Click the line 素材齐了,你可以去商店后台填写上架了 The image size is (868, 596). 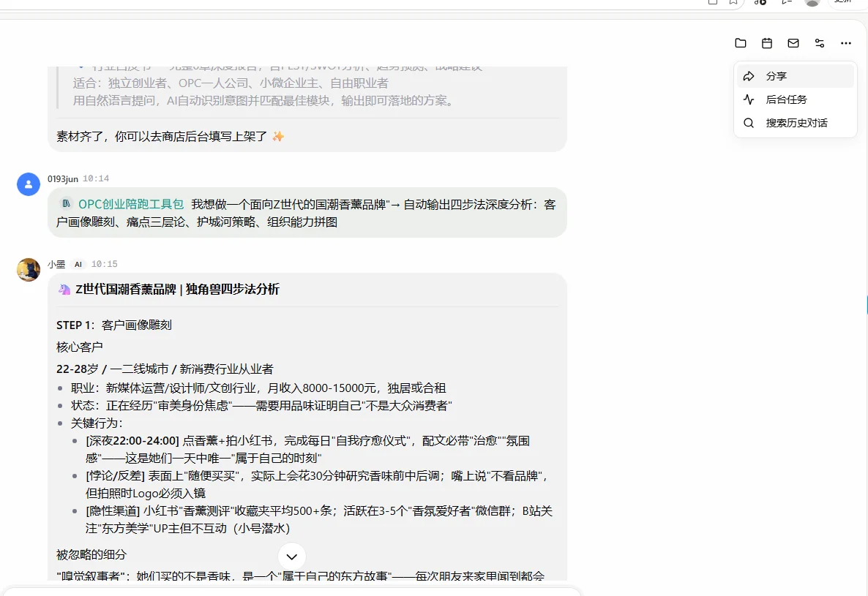tap(162, 137)
